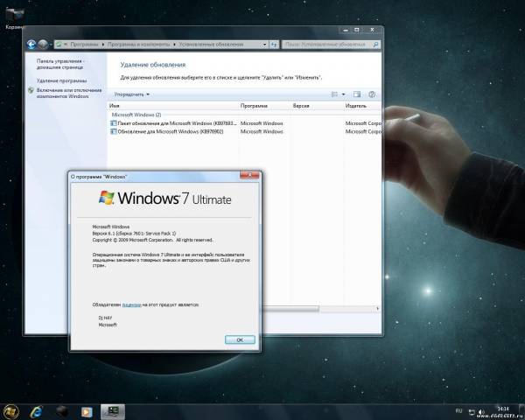Select the Пакет обновления для Microsoft Windows row
525x420 pixels.
click(245, 123)
